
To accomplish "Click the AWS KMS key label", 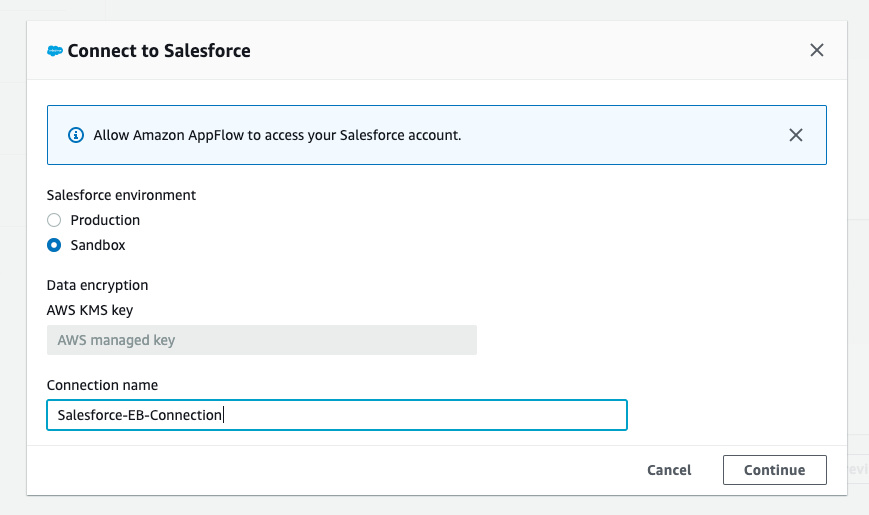I will pos(90,310).
